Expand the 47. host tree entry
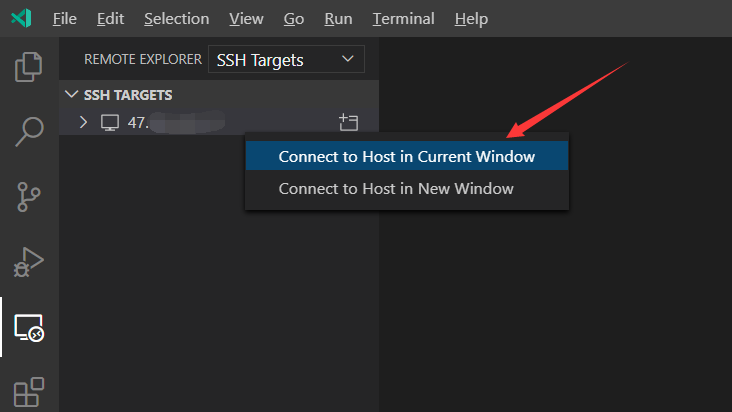The width and height of the screenshot is (732, 412). click(83, 122)
